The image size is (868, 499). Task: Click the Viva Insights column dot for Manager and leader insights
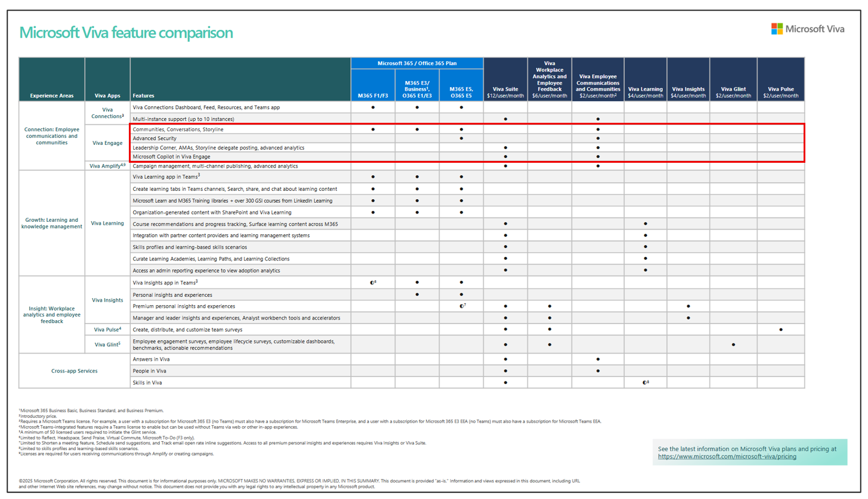[x=688, y=318]
